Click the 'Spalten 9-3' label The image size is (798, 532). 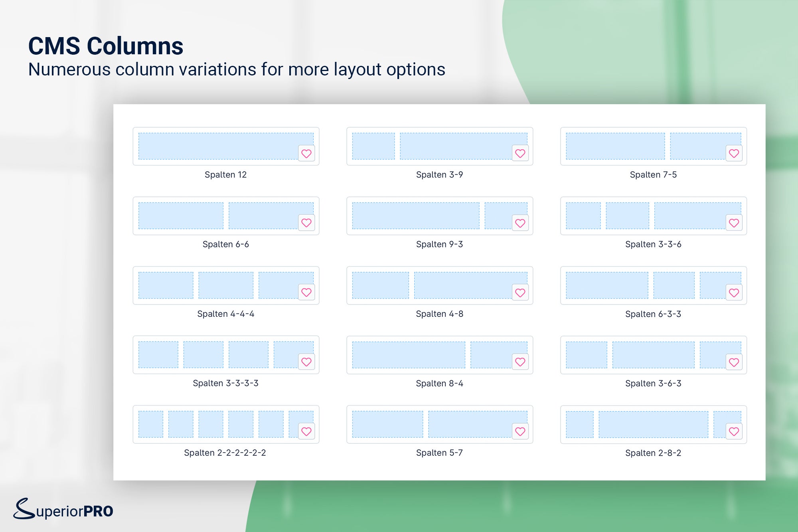(440, 244)
